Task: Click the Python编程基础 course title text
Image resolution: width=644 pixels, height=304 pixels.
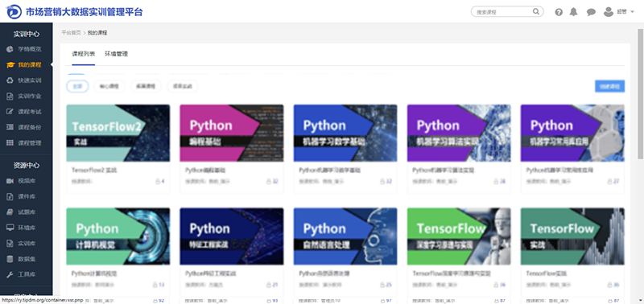Action: coord(205,170)
